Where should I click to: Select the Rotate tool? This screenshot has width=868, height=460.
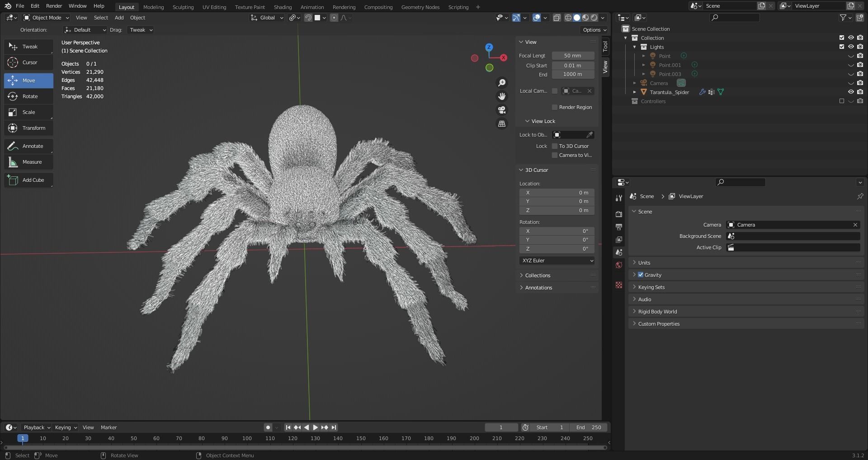pos(28,96)
